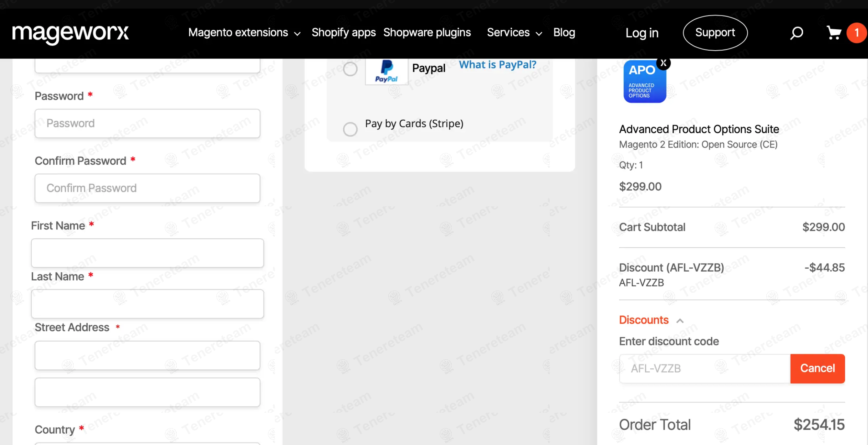Open Shopify apps menu item
The width and height of the screenshot is (868, 445).
point(343,33)
